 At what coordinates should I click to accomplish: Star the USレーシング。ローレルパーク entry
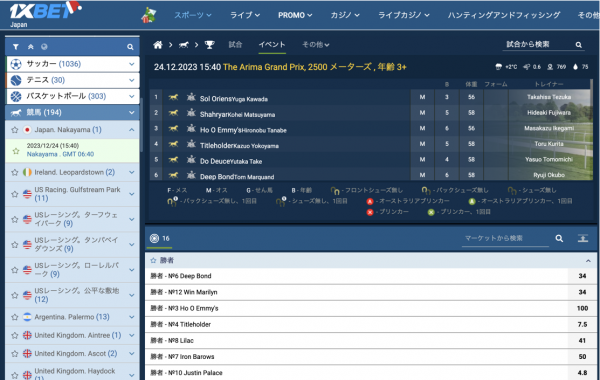(x=15, y=270)
